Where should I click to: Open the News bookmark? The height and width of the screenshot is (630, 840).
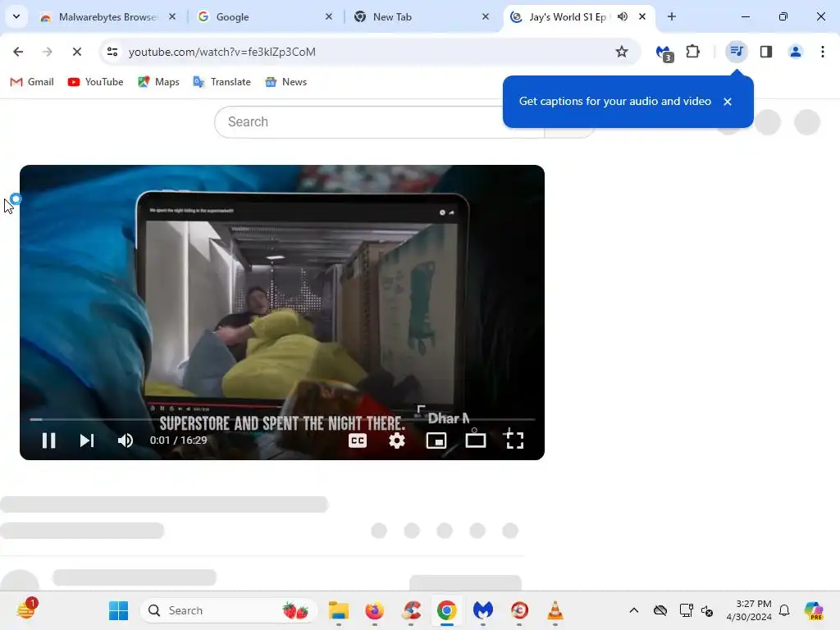[286, 82]
